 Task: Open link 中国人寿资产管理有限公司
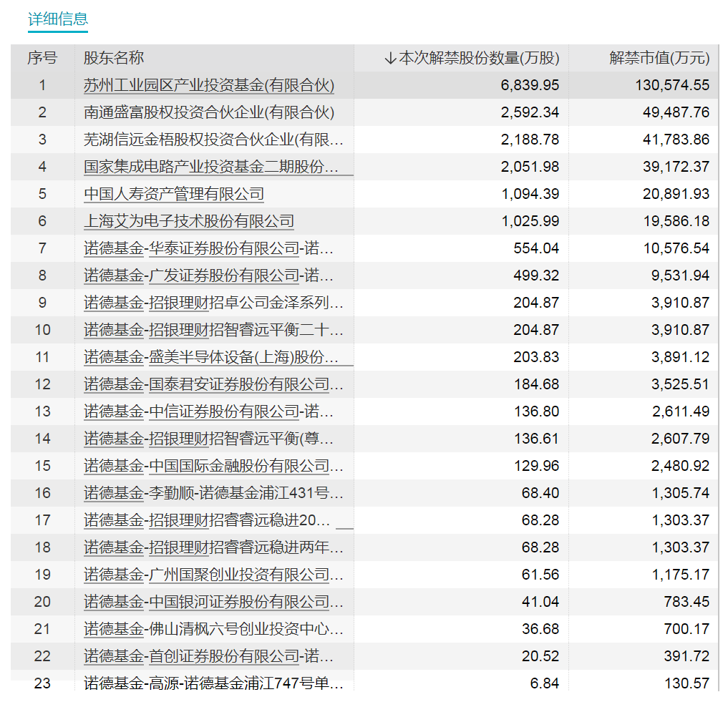tap(174, 194)
